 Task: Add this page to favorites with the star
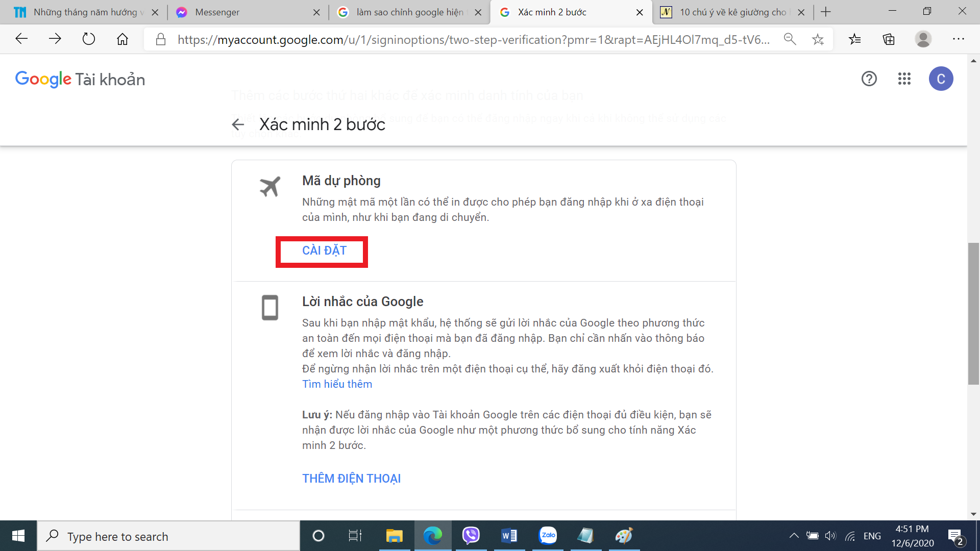coord(818,39)
